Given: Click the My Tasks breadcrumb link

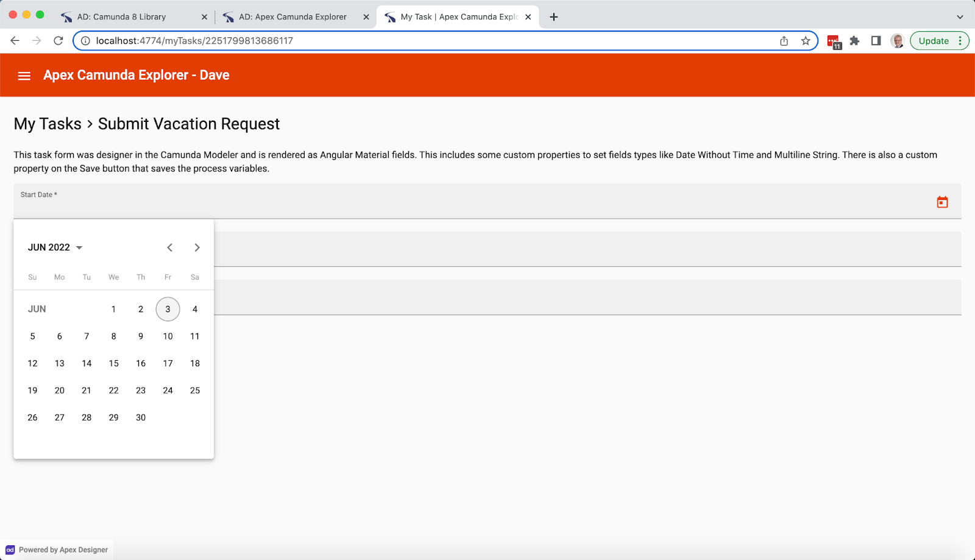Looking at the screenshot, I should click(48, 124).
